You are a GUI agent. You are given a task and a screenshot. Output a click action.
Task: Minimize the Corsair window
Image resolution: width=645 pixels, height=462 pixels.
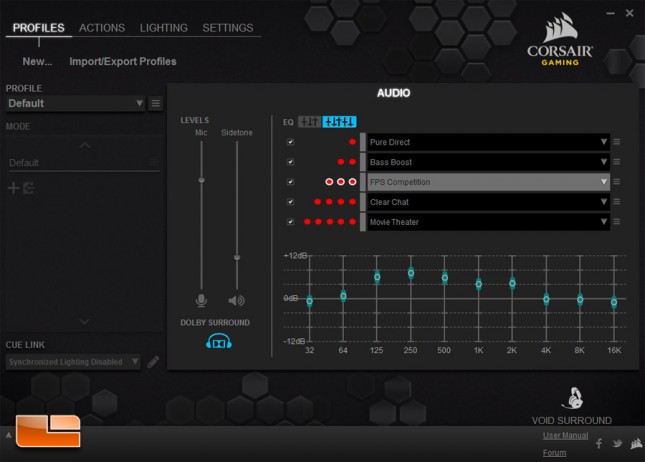click(x=610, y=13)
